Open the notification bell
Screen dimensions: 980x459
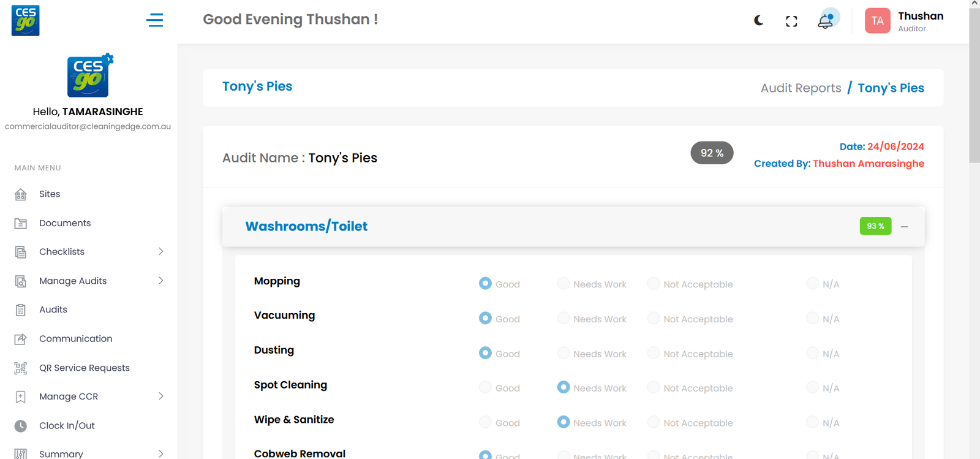[x=826, y=21]
